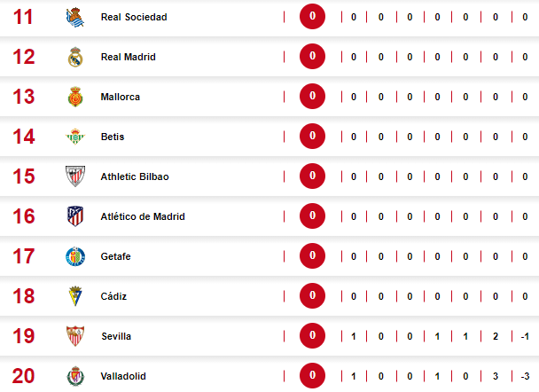This screenshot has width=539, height=392.
Task: Click the Real Madrid club crest
Action: pyautogui.click(x=75, y=57)
